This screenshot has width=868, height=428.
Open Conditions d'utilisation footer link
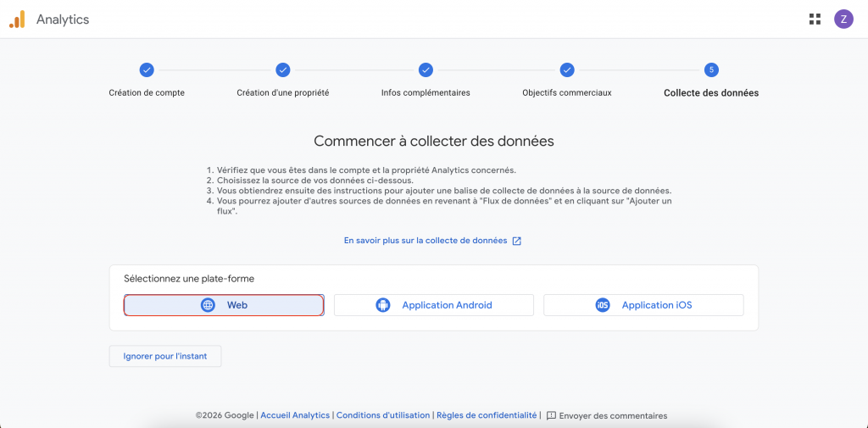tap(383, 415)
